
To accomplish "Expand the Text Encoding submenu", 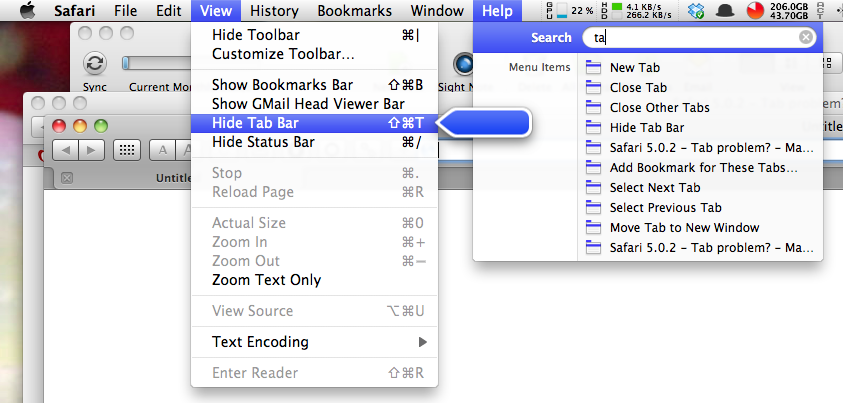I will 315,342.
